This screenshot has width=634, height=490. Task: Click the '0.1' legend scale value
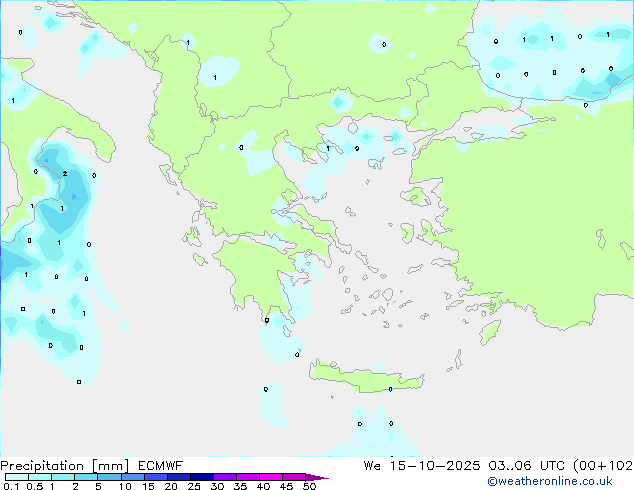(11, 486)
